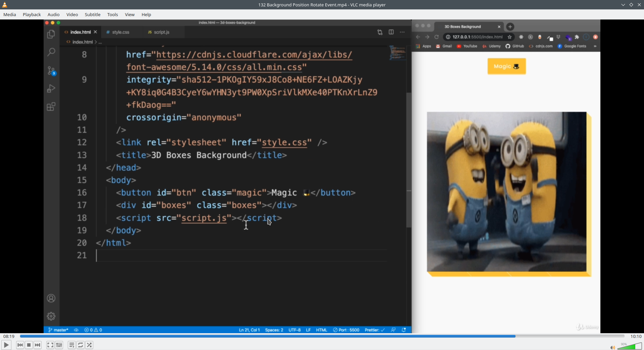
Task: Reload the browser page
Action: [x=437, y=37]
